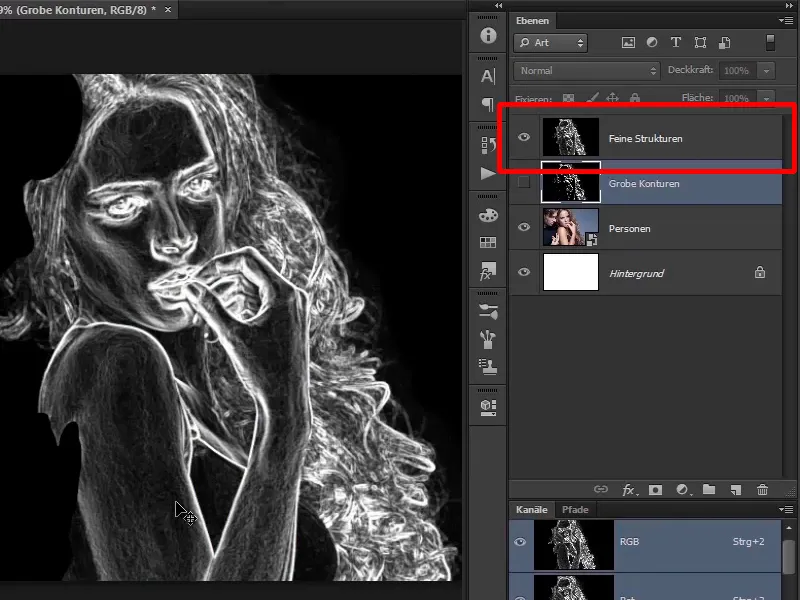
Task: Toggle lock image pixels brush icon
Action: (x=592, y=98)
